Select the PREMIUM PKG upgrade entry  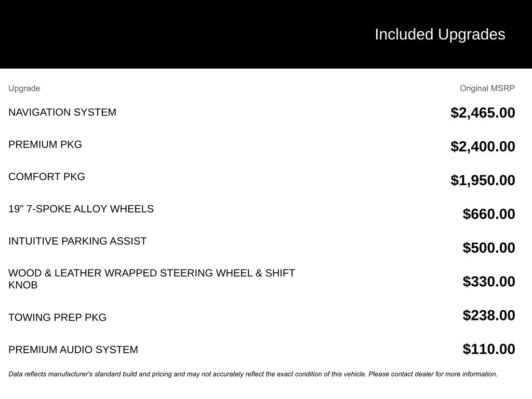click(x=45, y=144)
